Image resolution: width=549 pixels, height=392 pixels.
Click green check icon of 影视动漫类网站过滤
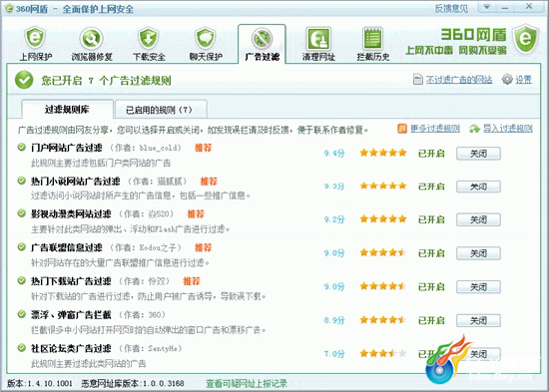(x=22, y=213)
